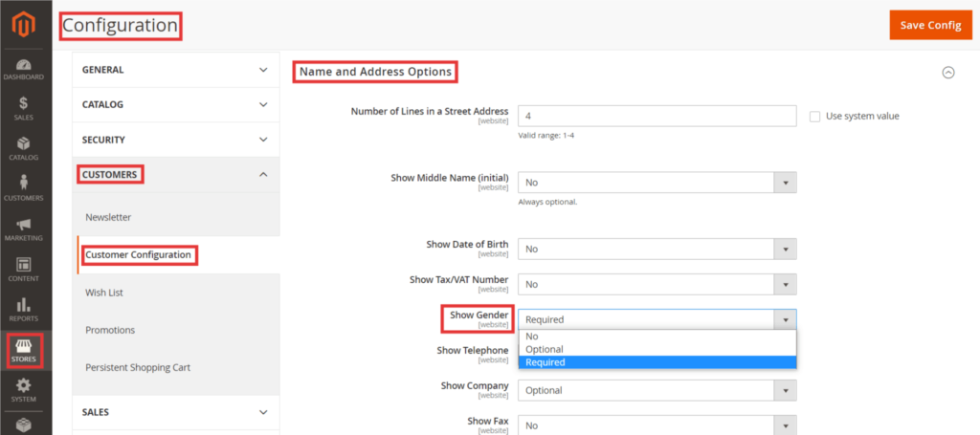Viewport: 980px width, 435px height.
Task: Open the Show Fax dropdown
Action: coord(657,425)
